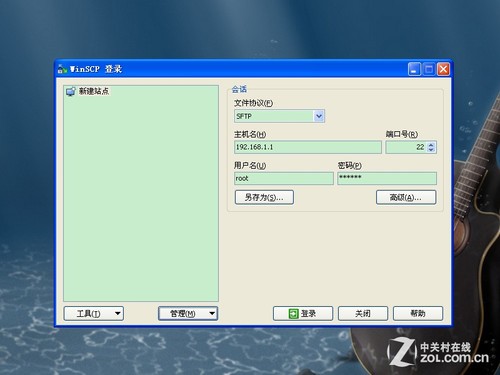
Task: Click the 登录 login button
Action: click(303, 314)
